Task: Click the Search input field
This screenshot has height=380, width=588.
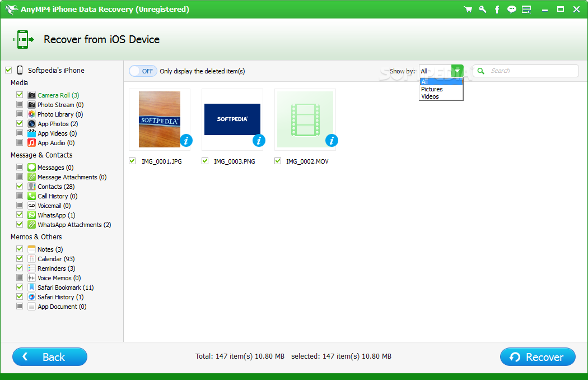Action: click(x=526, y=71)
